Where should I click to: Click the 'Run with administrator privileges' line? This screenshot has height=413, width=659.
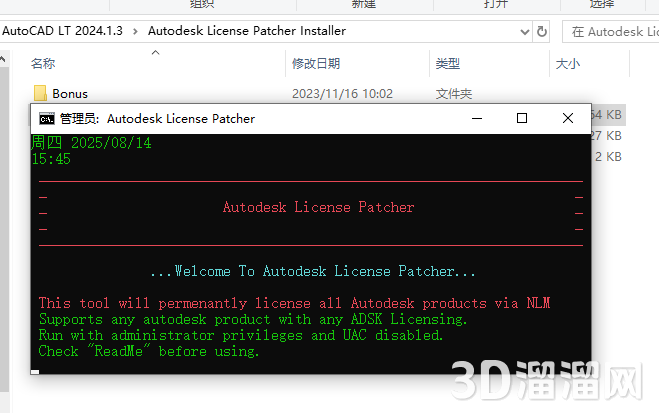click(241, 335)
